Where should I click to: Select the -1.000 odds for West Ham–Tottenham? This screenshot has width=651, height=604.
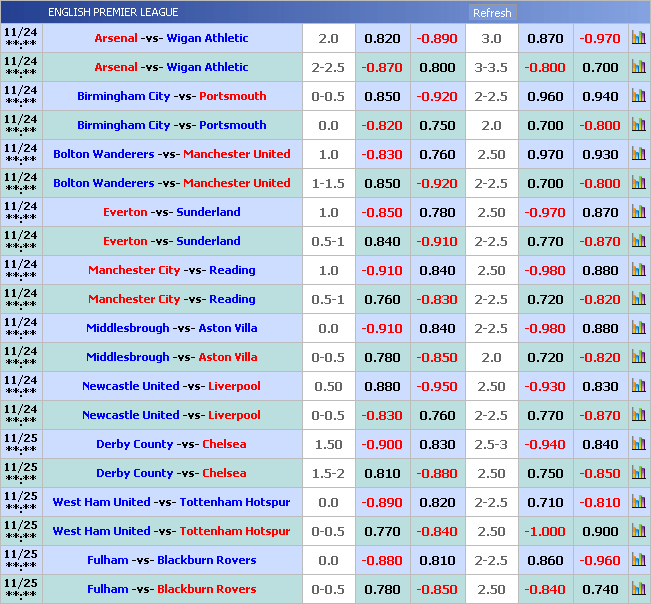click(546, 531)
